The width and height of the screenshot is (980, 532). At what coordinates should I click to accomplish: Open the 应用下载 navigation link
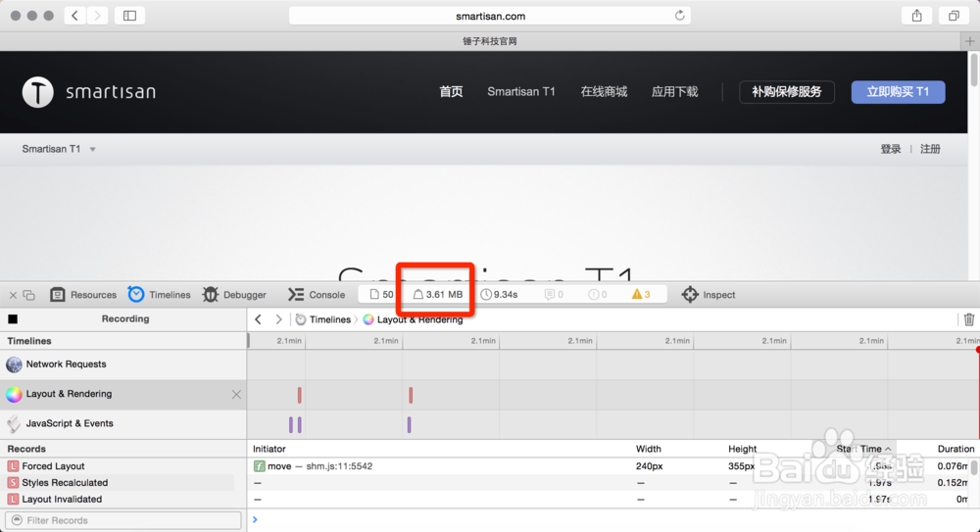(674, 92)
